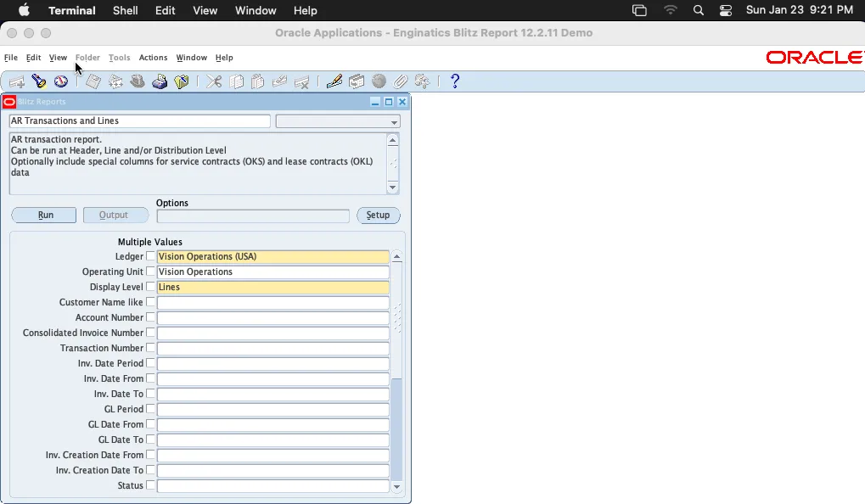Click the Ledger field Vision Operations (USA)
Viewport: 865px width, 504px height.
click(273, 256)
